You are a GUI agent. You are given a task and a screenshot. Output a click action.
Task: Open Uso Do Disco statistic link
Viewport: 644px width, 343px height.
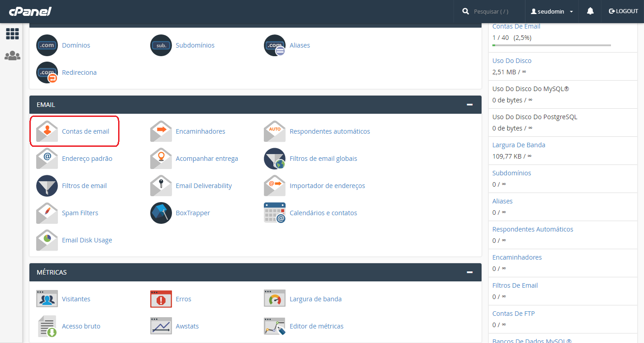(x=512, y=61)
